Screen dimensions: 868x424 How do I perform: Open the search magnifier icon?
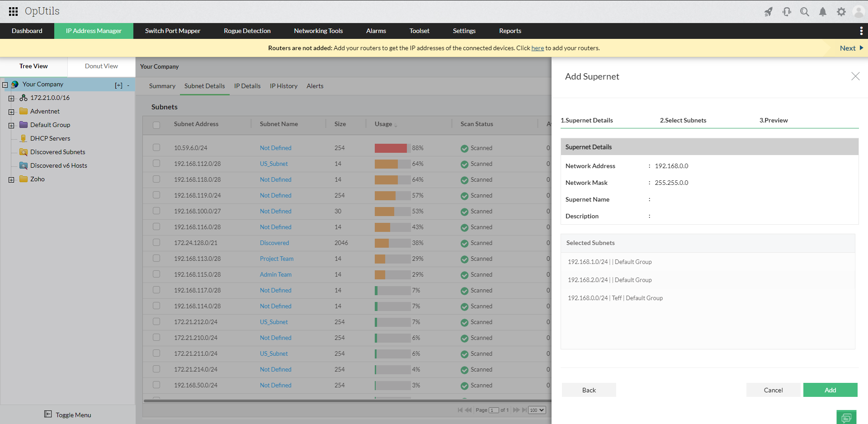805,12
